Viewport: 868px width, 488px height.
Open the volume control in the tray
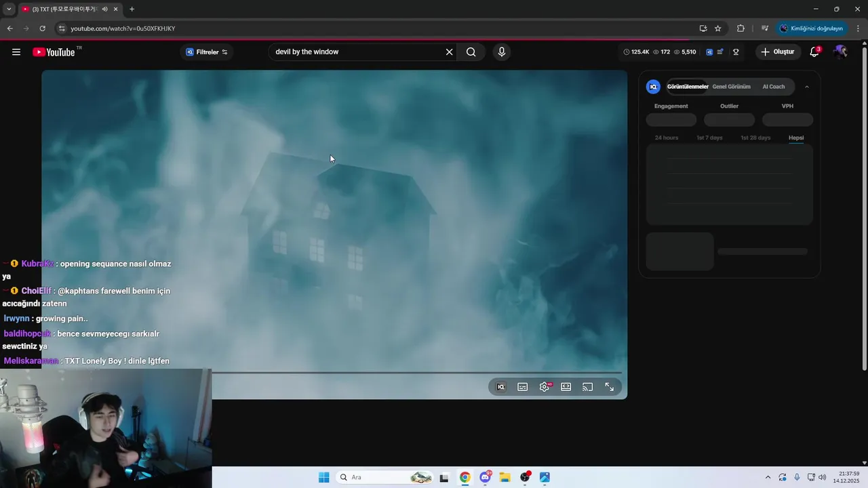click(823, 477)
